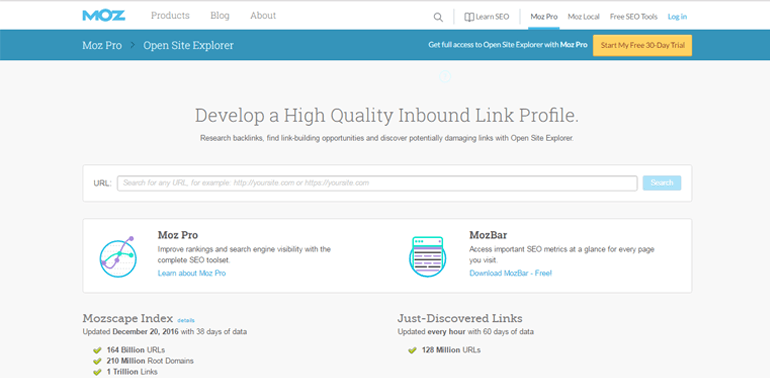Open the Products menu

click(170, 16)
